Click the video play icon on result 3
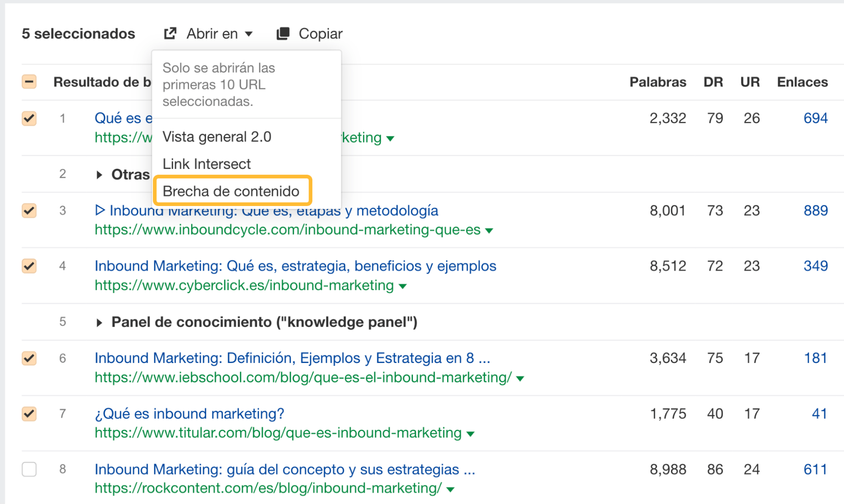844x504 pixels. [100, 210]
